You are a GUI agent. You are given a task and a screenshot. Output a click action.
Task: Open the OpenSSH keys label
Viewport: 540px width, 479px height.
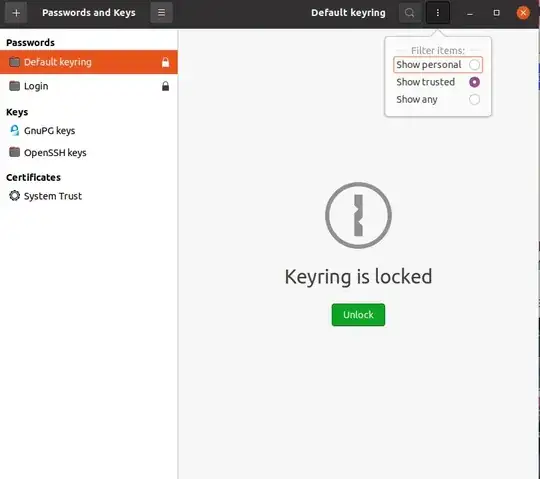[x=55, y=153]
